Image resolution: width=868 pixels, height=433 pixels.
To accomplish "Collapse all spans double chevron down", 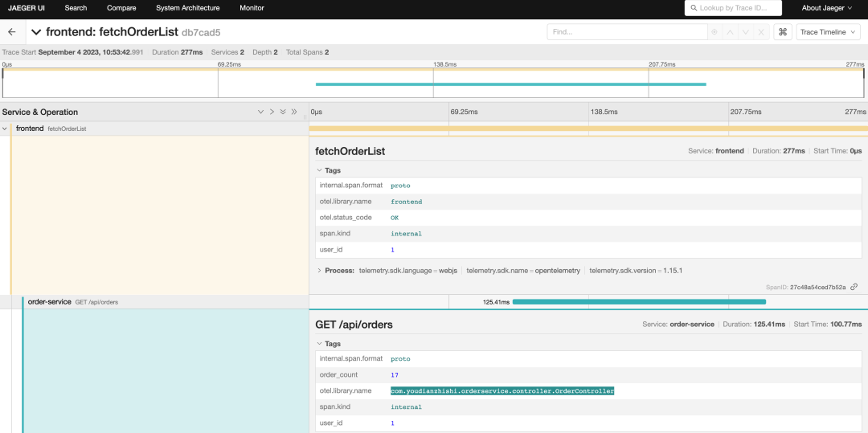I will pyautogui.click(x=283, y=112).
